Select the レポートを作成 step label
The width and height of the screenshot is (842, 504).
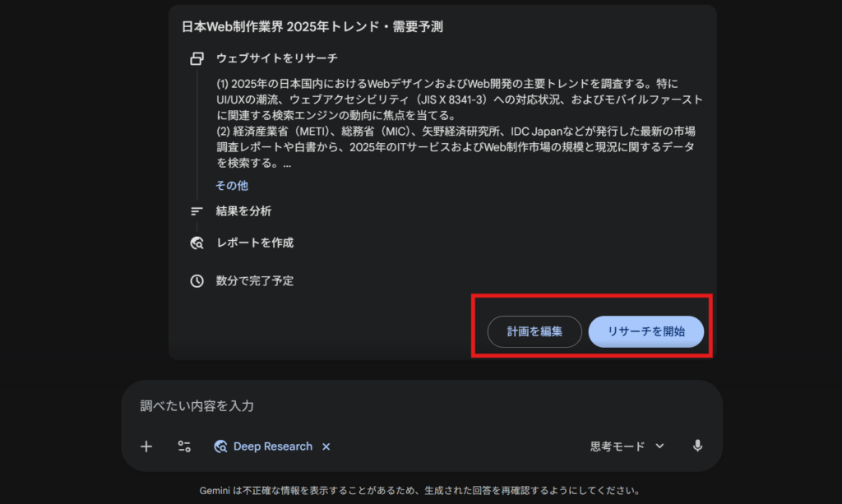click(254, 243)
